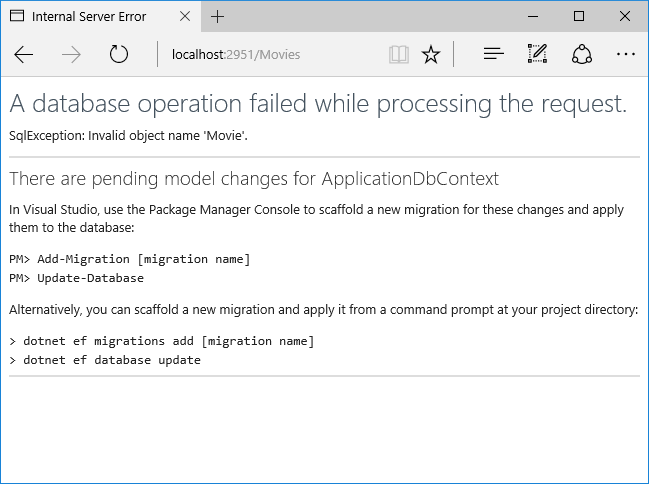Open a new tab with the plus button
This screenshot has height=484, width=649.
coord(218,17)
